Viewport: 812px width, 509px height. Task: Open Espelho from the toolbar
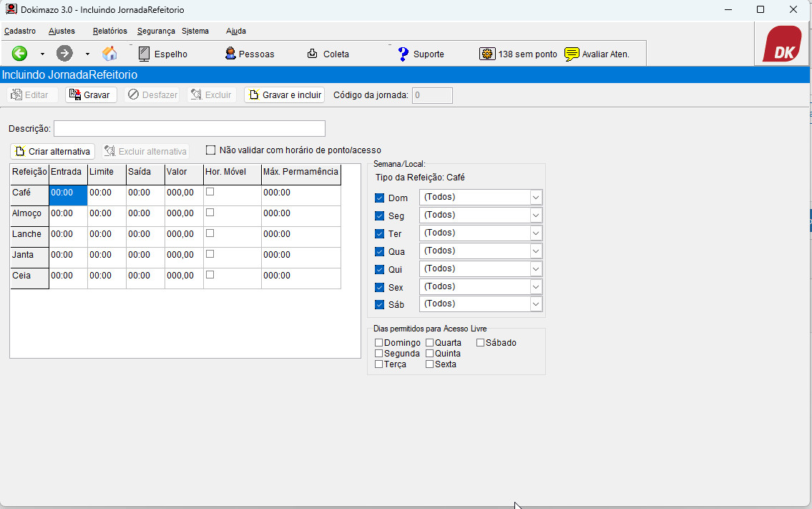[x=162, y=54]
